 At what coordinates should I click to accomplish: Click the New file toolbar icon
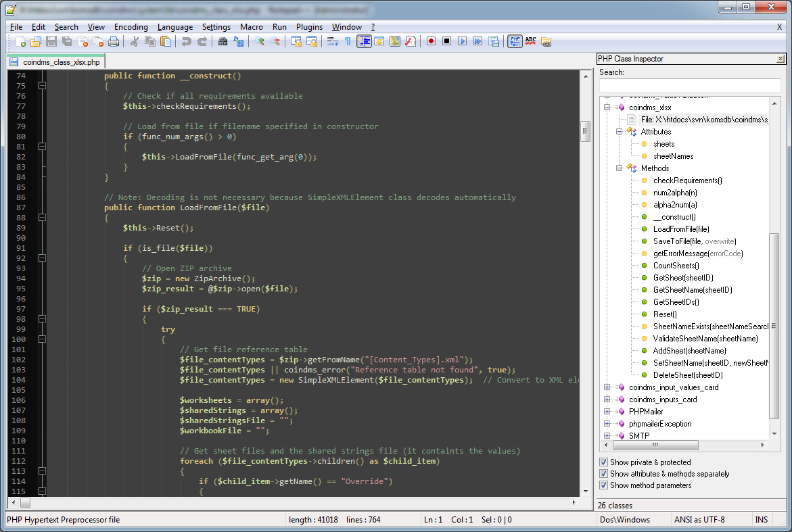point(20,42)
